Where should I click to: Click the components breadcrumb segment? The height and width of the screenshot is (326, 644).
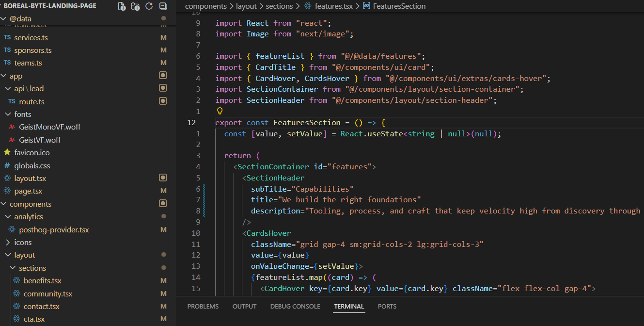[x=205, y=6]
